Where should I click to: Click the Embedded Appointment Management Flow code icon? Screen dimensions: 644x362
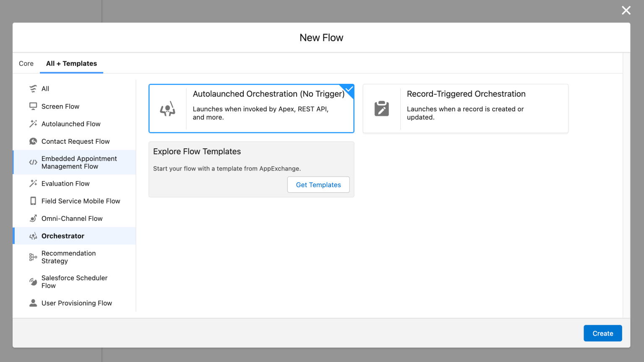[33, 162]
